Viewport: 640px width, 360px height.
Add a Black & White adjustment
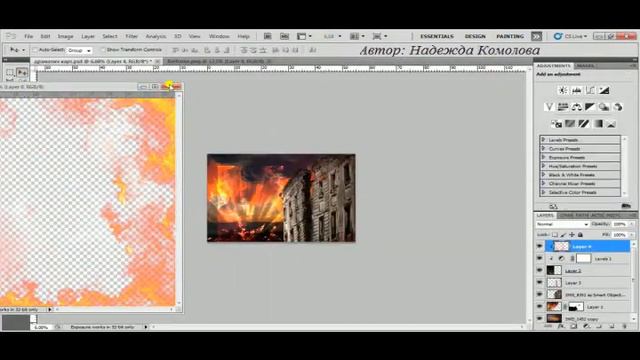tap(590, 107)
